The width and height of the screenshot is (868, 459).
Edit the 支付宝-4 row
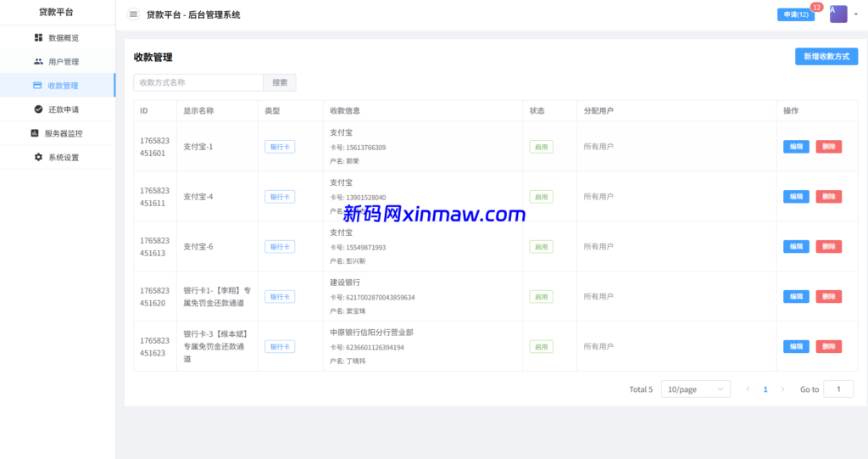tap(796, 196)
